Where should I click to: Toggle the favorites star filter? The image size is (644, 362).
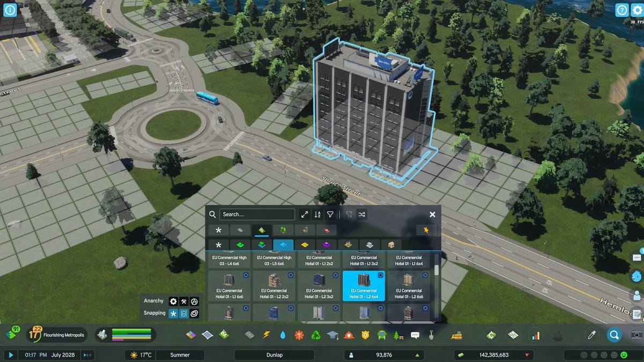tap(427, 230)
